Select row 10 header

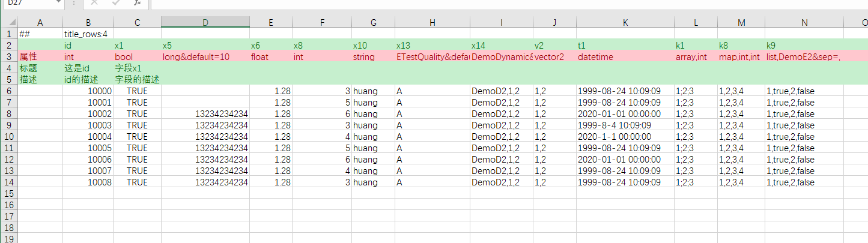click(x=9, y=136)
